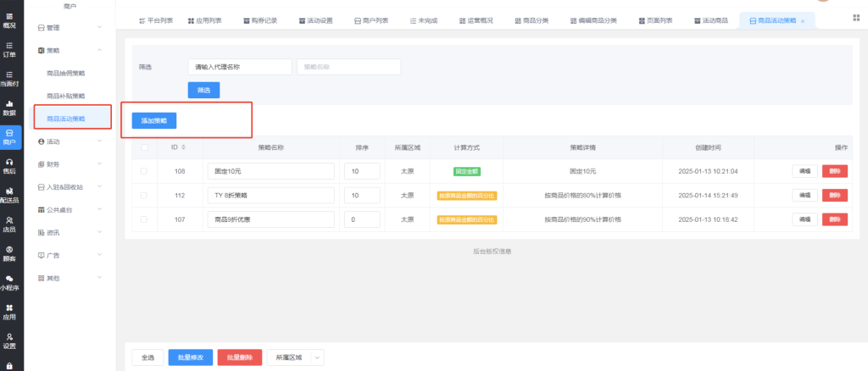Screen dimensions: 868x371
Task: Click the blue 添加策略 button
Action: pos(154,121)
